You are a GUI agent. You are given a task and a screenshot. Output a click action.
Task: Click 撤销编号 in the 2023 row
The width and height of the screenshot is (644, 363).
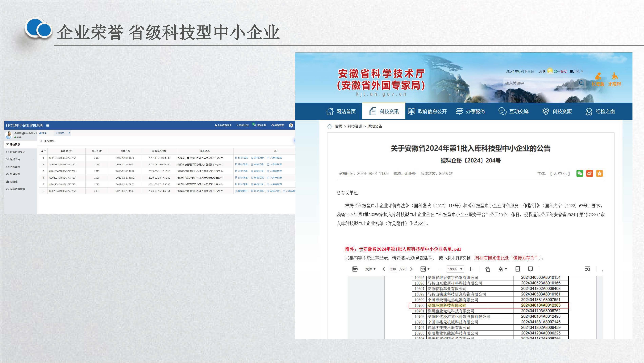pos(241,191)
